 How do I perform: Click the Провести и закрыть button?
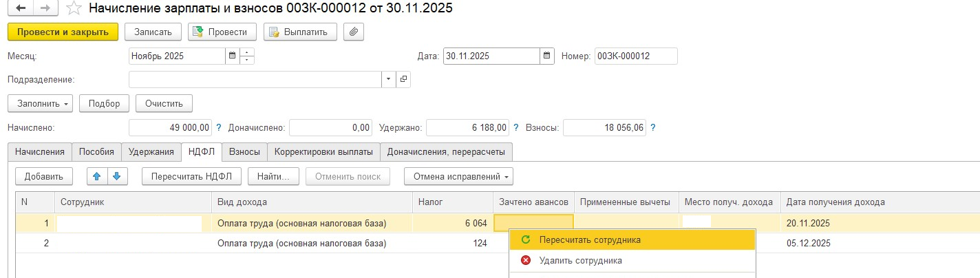[x=63, y=32]
